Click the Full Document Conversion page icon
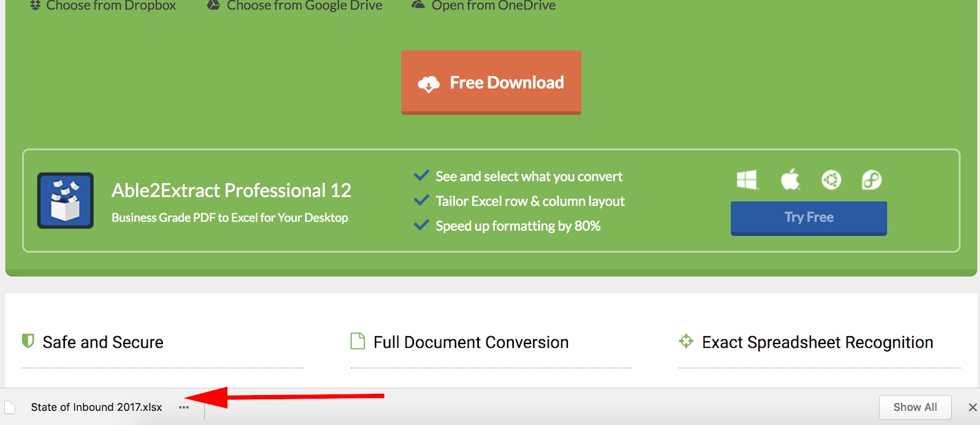The image size is (980, 425). point(358,340)
